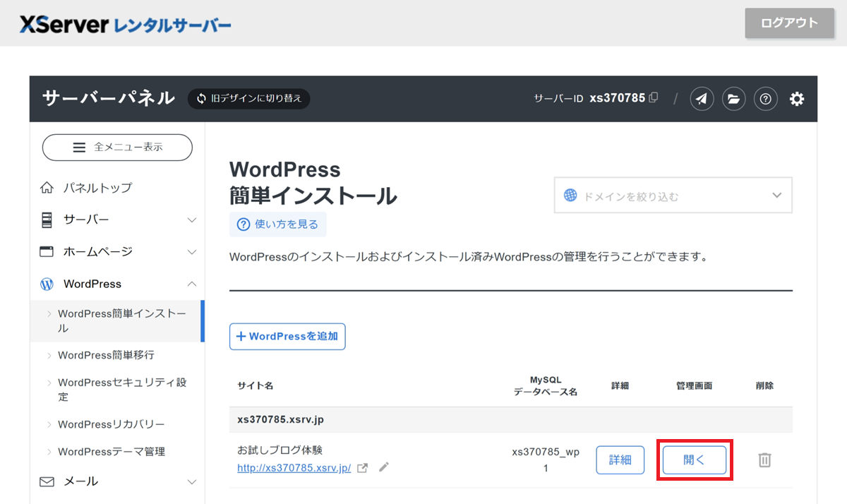The image size is (847, 504).
Task: Open admin screen with 開く button
Action: point(695,460)
